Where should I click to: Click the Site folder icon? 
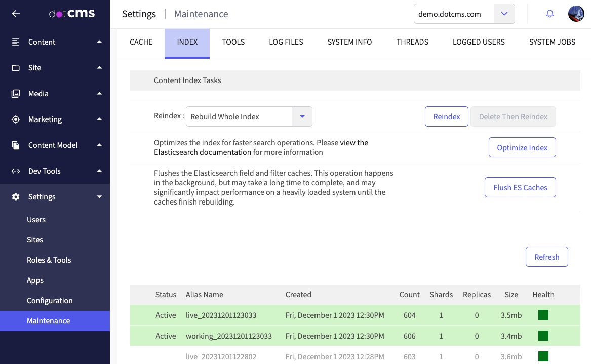(16, 68)
